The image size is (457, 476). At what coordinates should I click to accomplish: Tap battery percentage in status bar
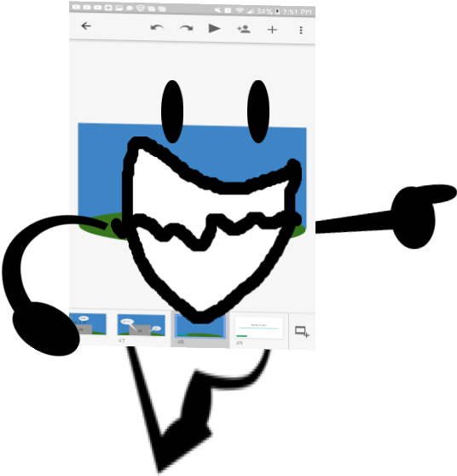264,12
